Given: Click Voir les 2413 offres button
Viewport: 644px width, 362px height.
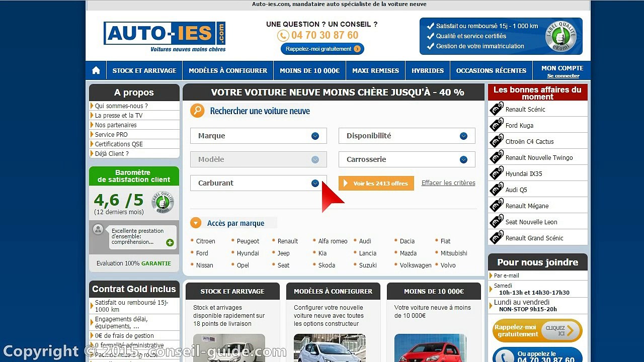Looking at the screenshot, I should pos(376,183).
